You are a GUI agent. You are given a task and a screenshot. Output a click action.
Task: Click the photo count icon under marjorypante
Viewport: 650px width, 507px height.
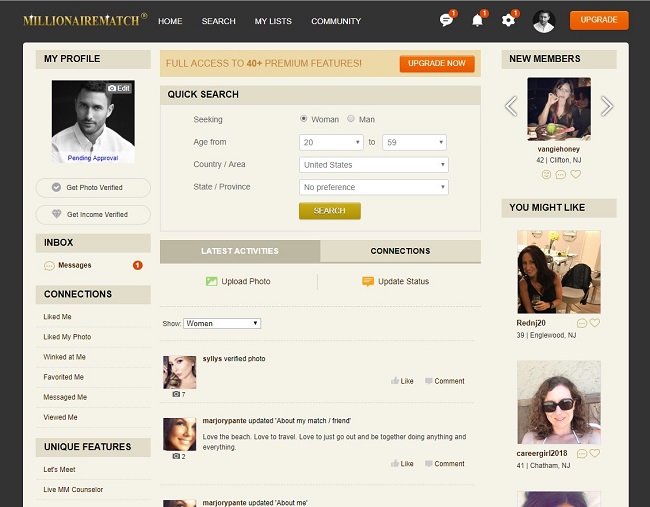(179, 456)
